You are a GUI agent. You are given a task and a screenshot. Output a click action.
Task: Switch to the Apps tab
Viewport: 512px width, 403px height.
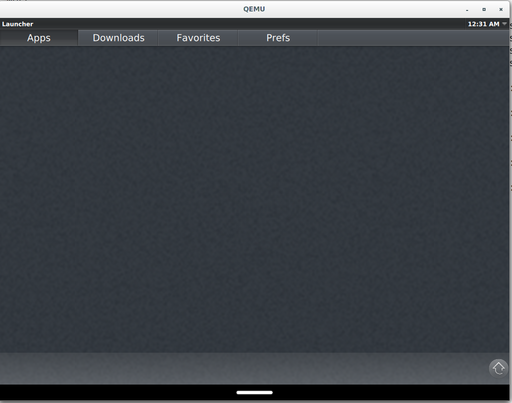click(39, 38)
